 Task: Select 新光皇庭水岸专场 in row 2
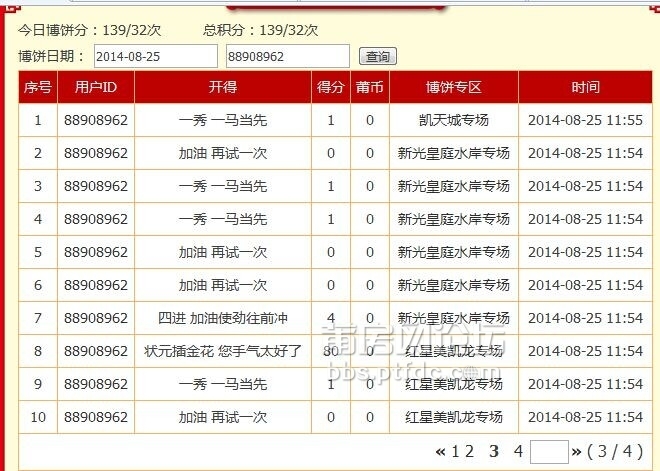(x=454, y=153)
